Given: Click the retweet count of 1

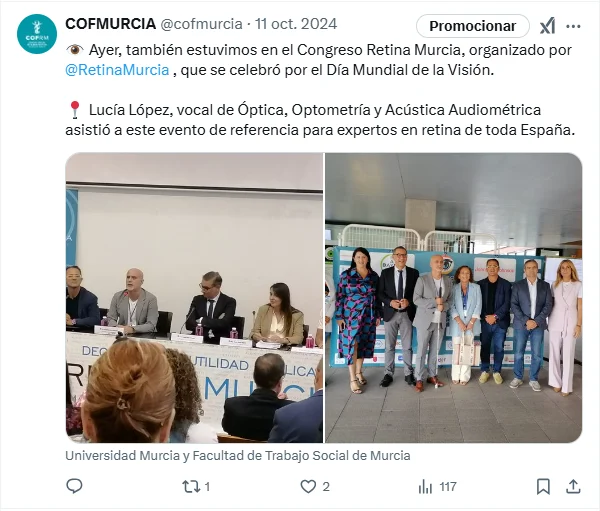Looking at the screenshot, I should 207,487.
